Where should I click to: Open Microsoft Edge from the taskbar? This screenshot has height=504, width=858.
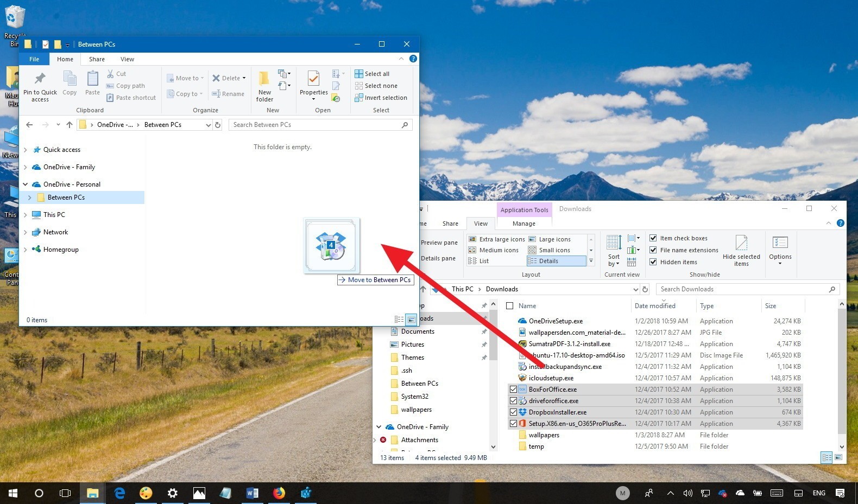119,493
